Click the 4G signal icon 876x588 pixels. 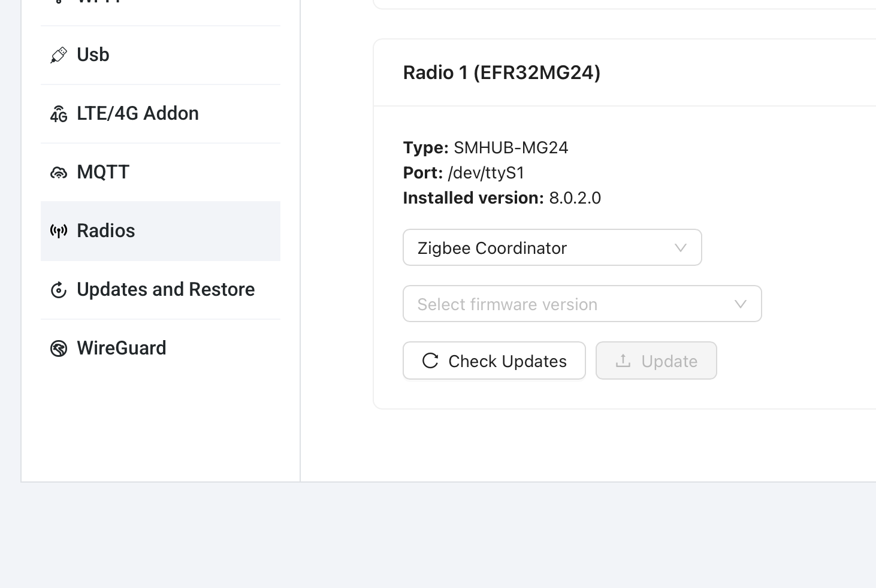click(x=58, y=114)
